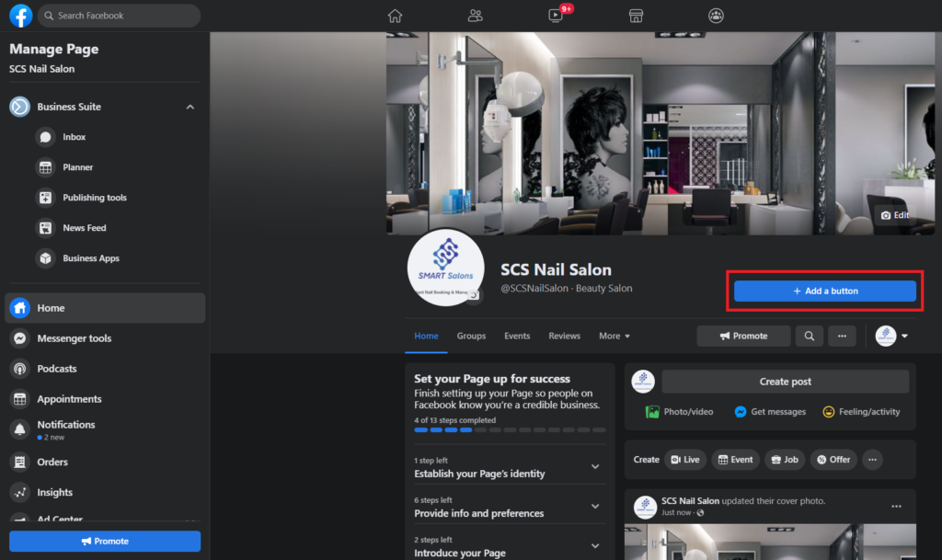Open more Create options ellipsis
This screenshot has width=942, height=560.
(x=872, y=460)
